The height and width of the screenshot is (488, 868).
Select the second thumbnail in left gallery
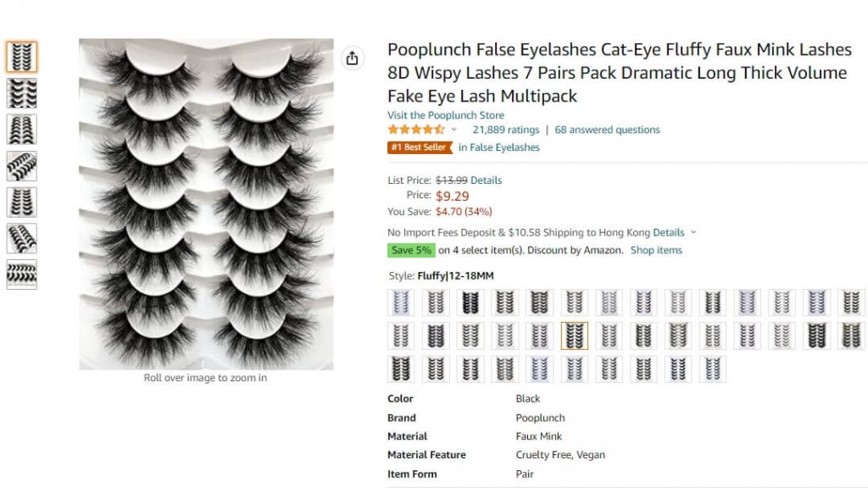(x=21, y=93)
